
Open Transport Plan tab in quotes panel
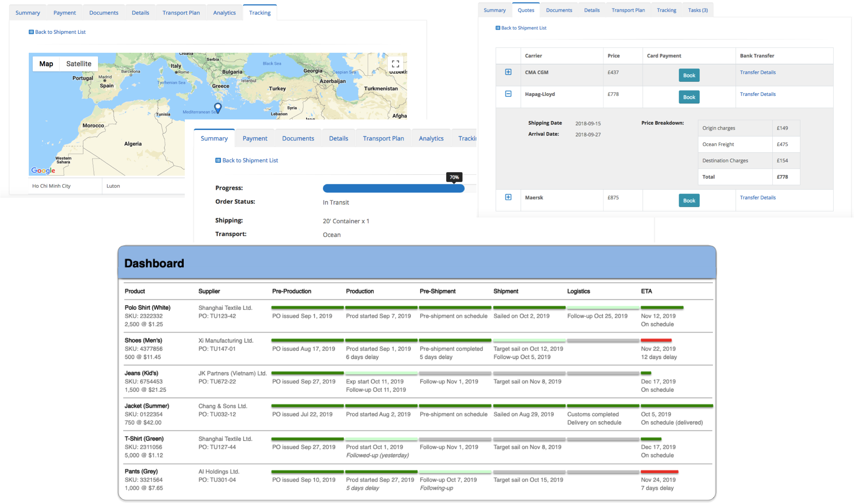click(x=628, y=10)
